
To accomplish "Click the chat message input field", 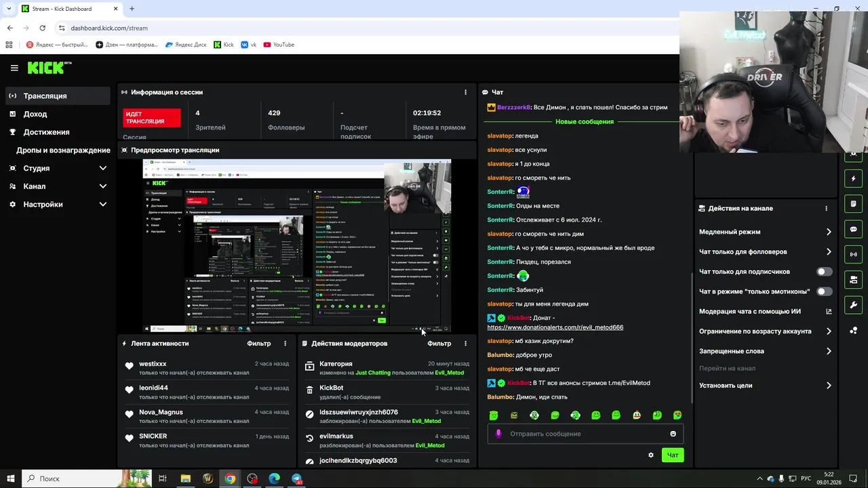I will (585, 434).
